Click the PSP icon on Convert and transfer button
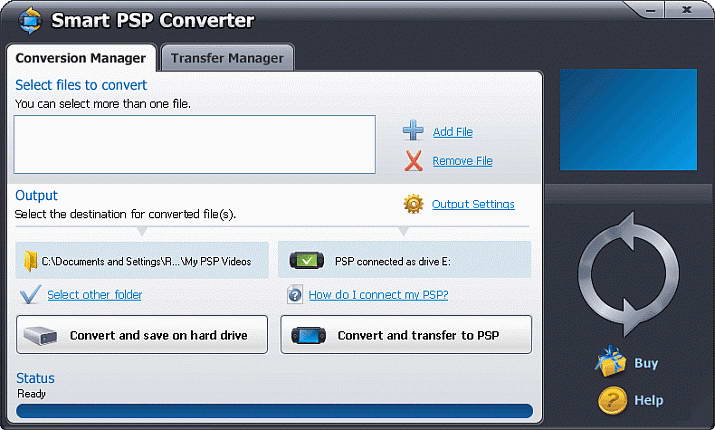Image resolution: width=715 pixels, height=430 pixels. coord(309,336)
